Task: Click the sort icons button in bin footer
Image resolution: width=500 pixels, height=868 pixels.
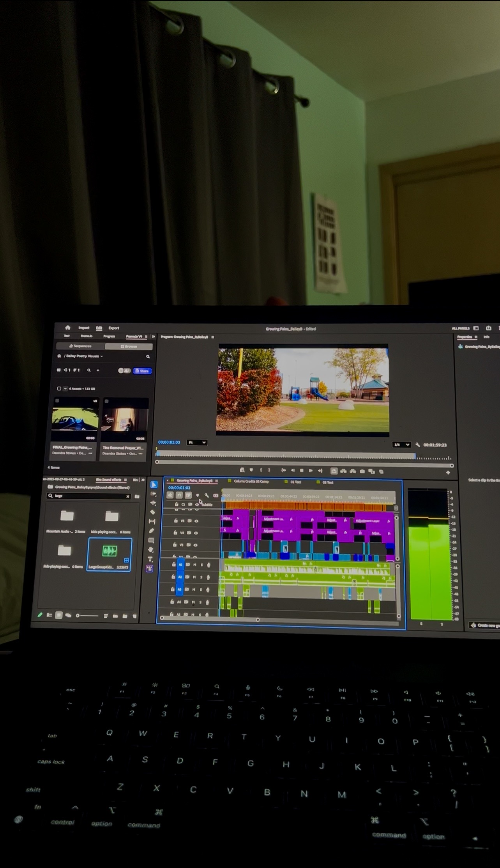Action: pos(106,616)
